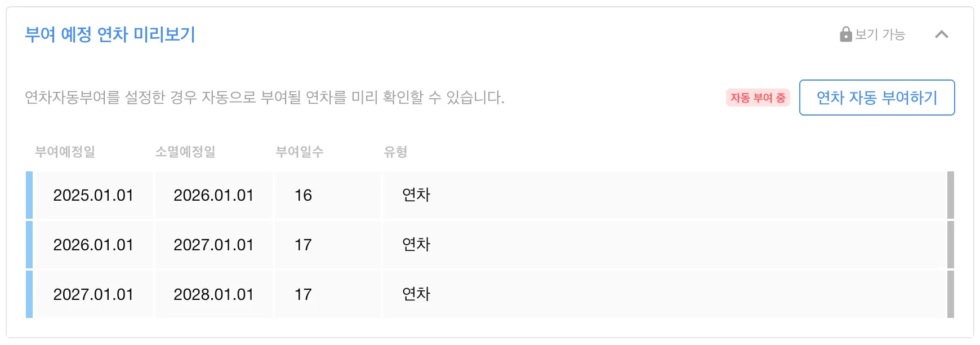The width and height of the screenshot is (980, 345).
Task: Click the 소멸예정일 column header
Action: 185,152
